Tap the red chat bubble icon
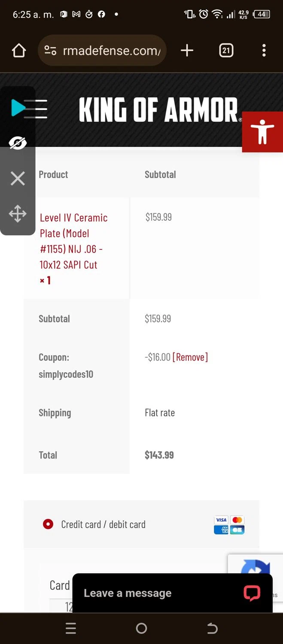This screenshot has height=644, width=283. 252,593
